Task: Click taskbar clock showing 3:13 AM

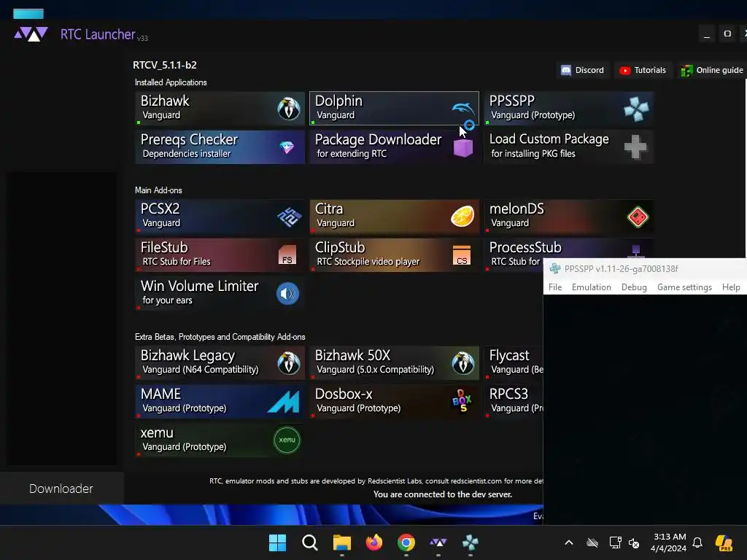Action: pos(669,542)
